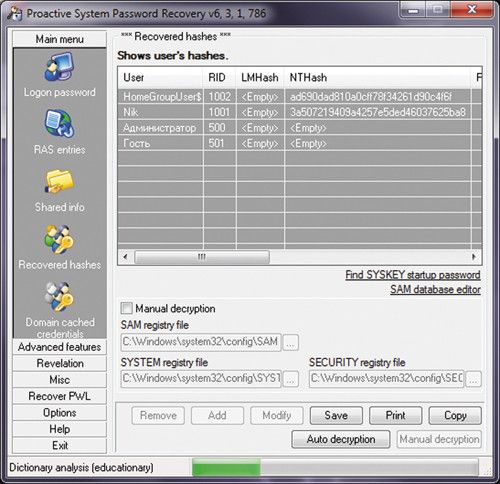Expand the Revelation menu section

tap(59, 363)
